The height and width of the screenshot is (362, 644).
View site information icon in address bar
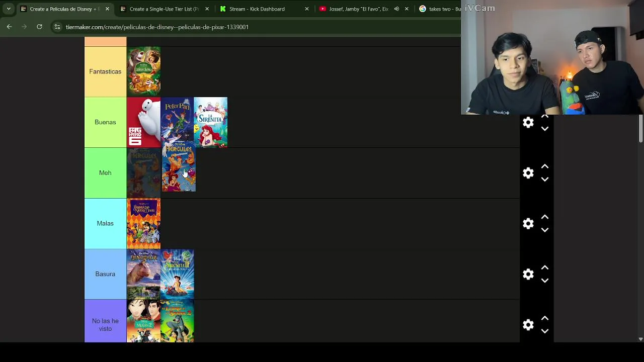pos(57,27)
